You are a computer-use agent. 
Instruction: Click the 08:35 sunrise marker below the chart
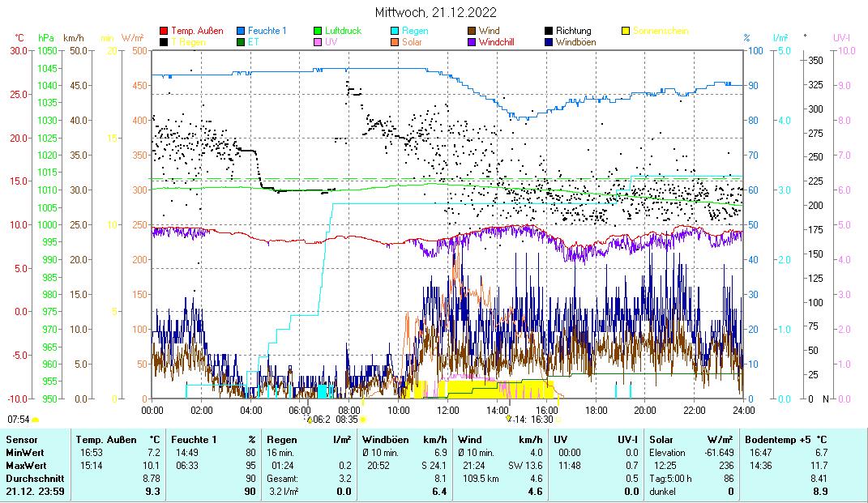[x=347, y=420]
